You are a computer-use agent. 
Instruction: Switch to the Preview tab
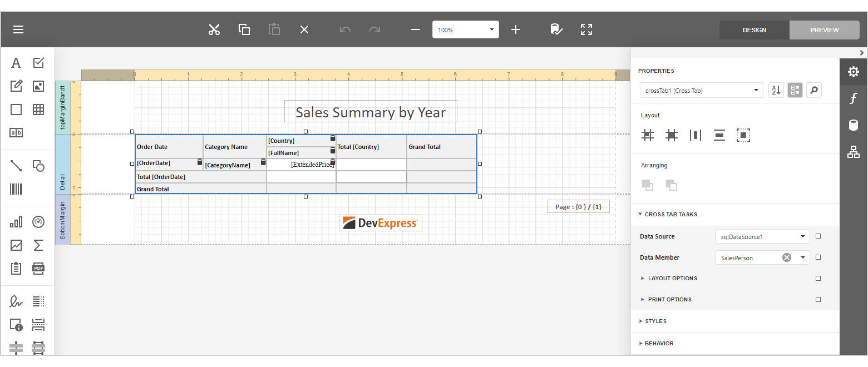[824, 29]
